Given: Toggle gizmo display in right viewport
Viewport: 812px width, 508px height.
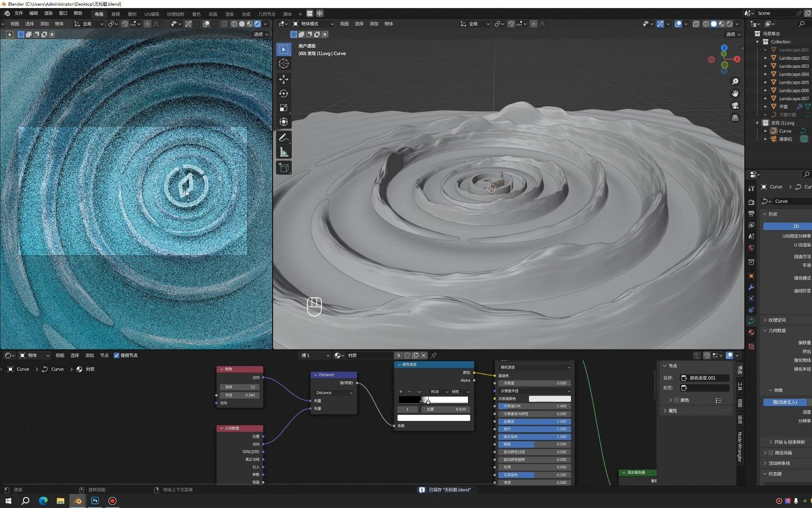Looking at the screenshot, I should pyautogui.click(x=660, y=24).
